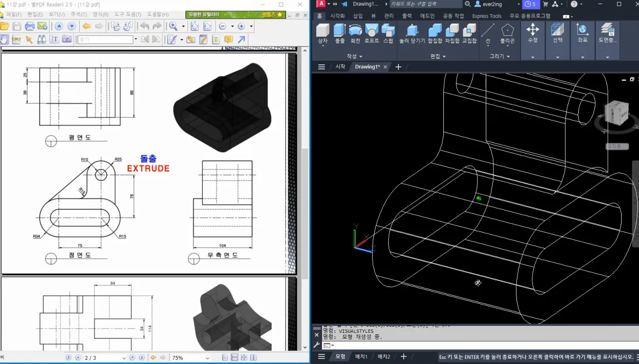This screenshot has height=364, width=639.
Task: Switch to the 배치2 layout tab
Action: click(x=384, y=356)
